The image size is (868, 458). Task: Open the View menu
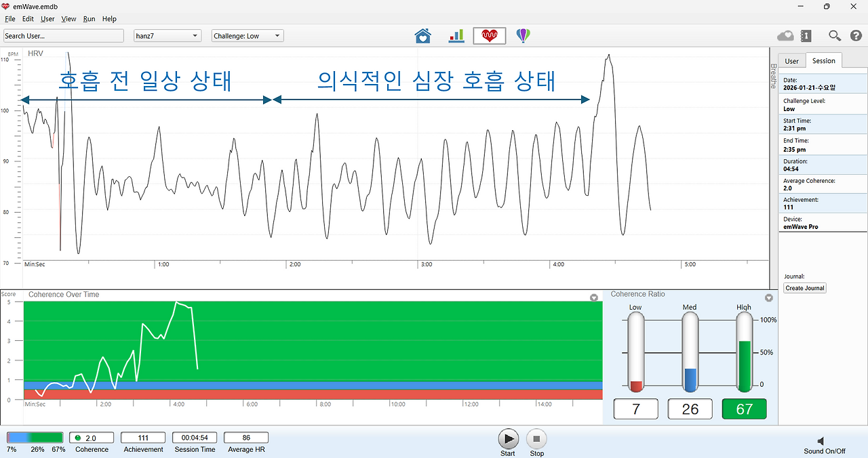tap(68, 19)
